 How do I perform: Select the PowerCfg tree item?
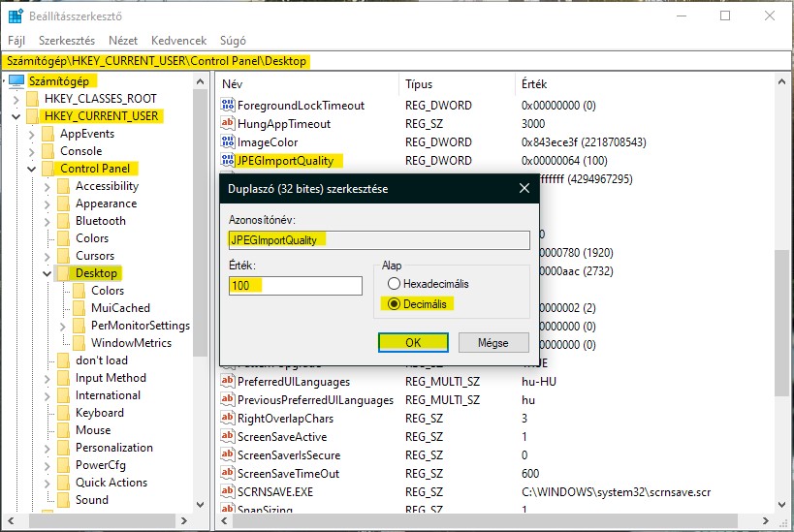[100, 465]
